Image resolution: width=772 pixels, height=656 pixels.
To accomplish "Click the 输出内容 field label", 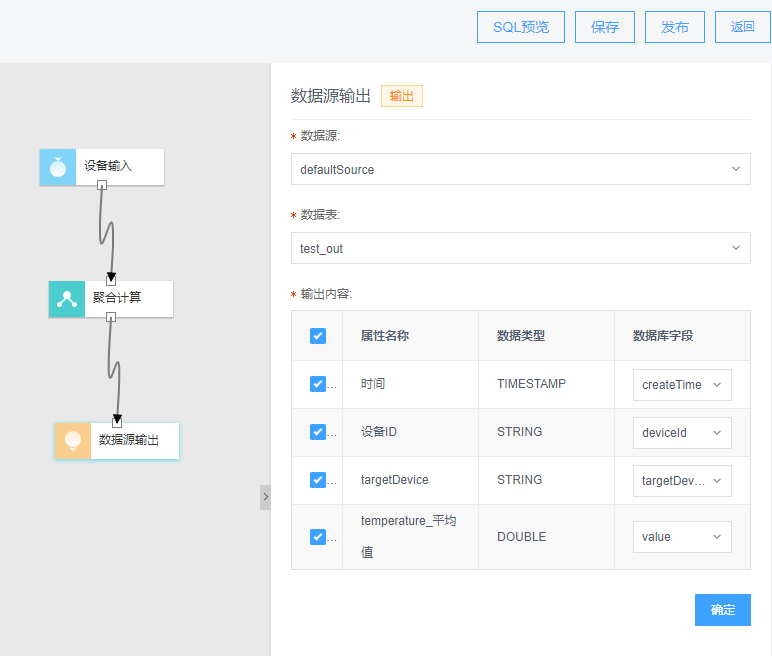I will click(x=326, y=294).
